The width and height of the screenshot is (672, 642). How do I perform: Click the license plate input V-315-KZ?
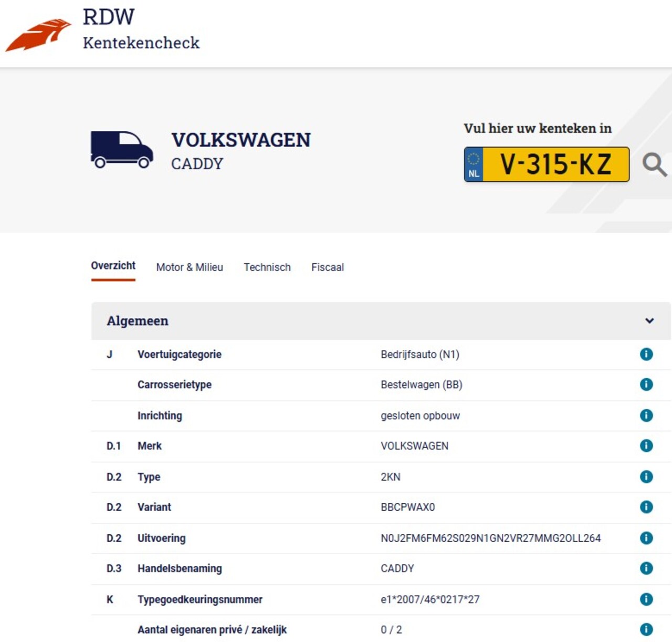click(547, 164)
